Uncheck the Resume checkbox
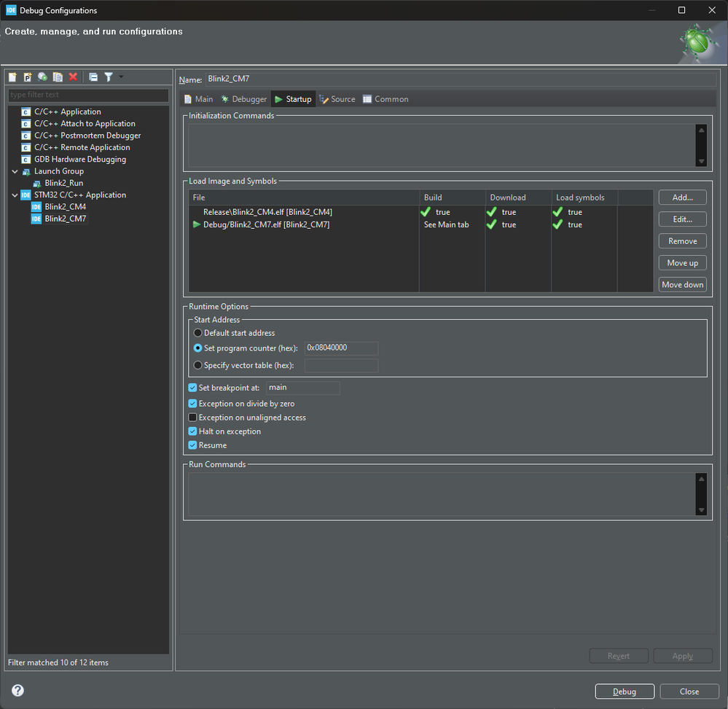 point(193,445)
